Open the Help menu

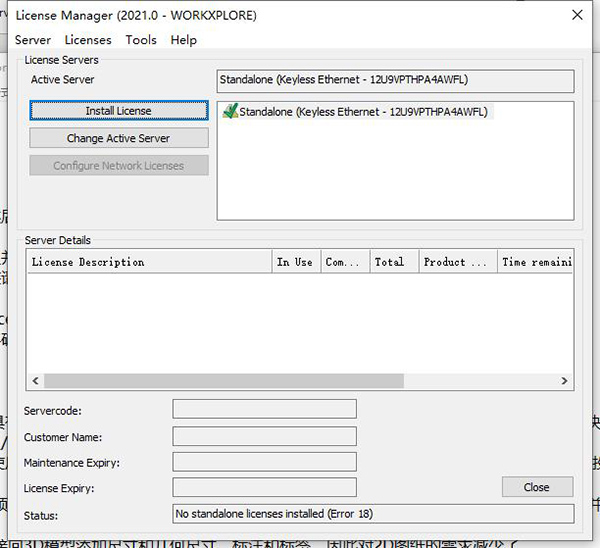(184, 40)
